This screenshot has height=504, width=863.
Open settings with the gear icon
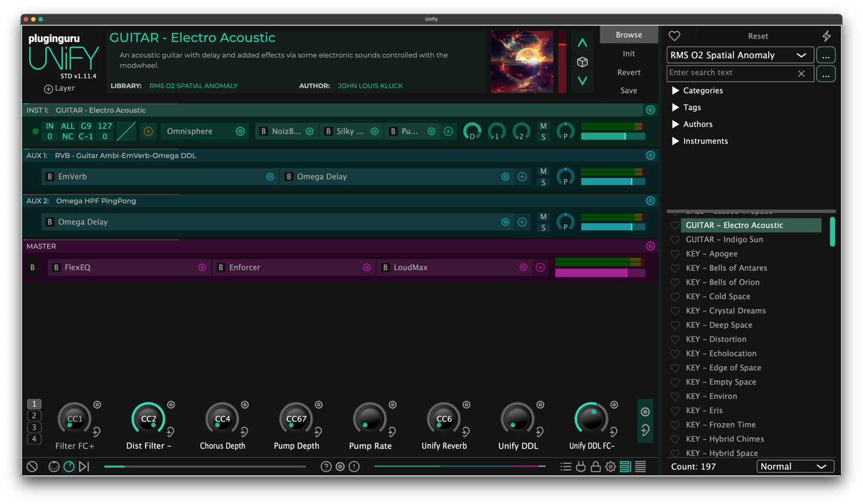610,467
